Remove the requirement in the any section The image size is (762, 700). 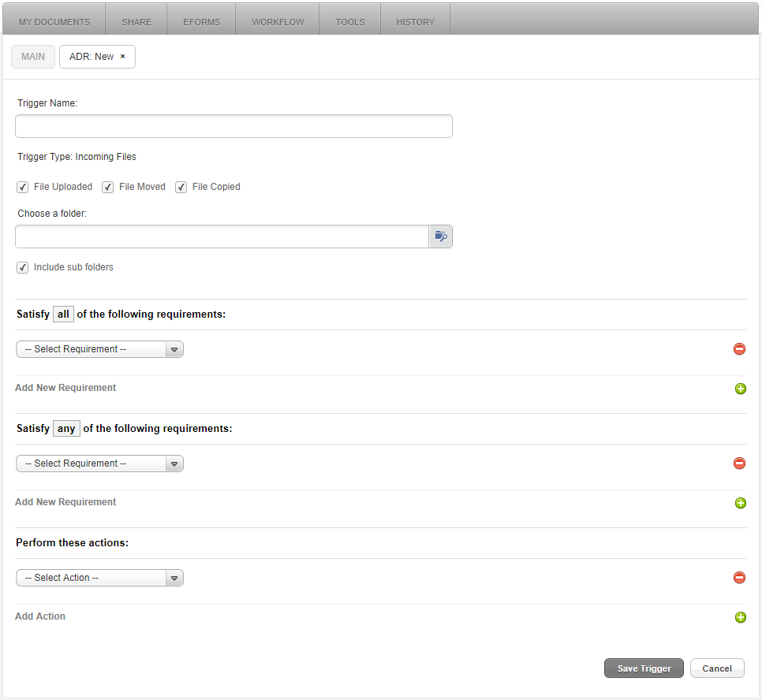pos(739,463)
